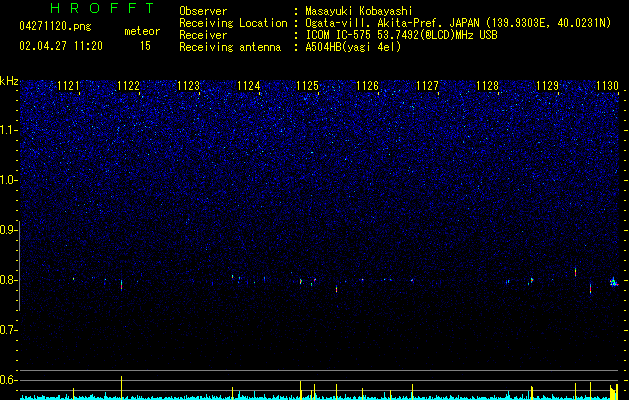The height and width of the screenshot is (400, 629).
Task: Click the ICOM IC-575 receiver text
Action: point(401,35)
